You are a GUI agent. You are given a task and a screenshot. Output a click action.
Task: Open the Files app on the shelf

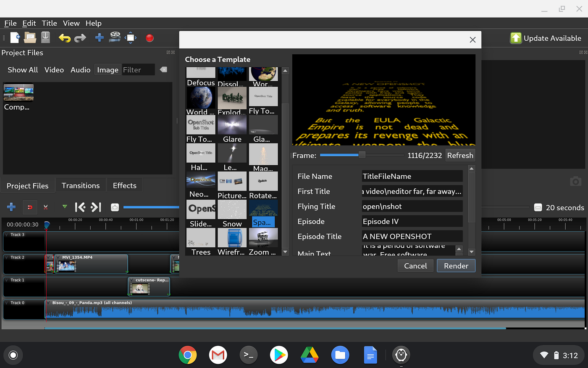click(x=340, y=355)
